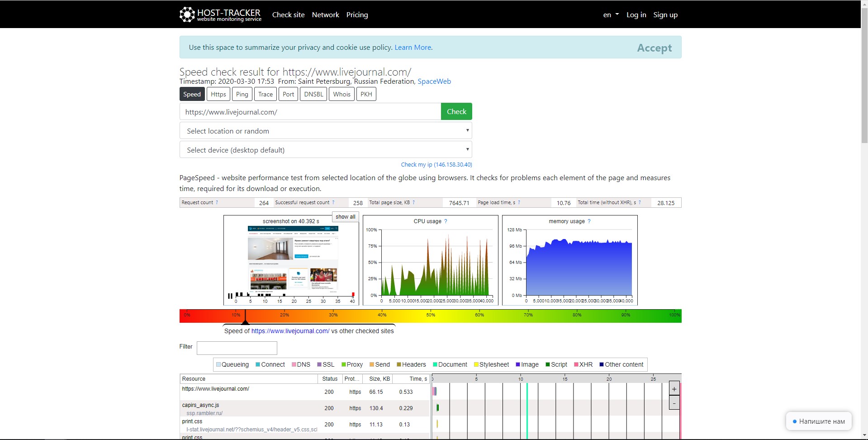The width and height of the screenshot is (868, 440).
Task: Open the livejournal.com speed comparison link
Action: point(290,331)
